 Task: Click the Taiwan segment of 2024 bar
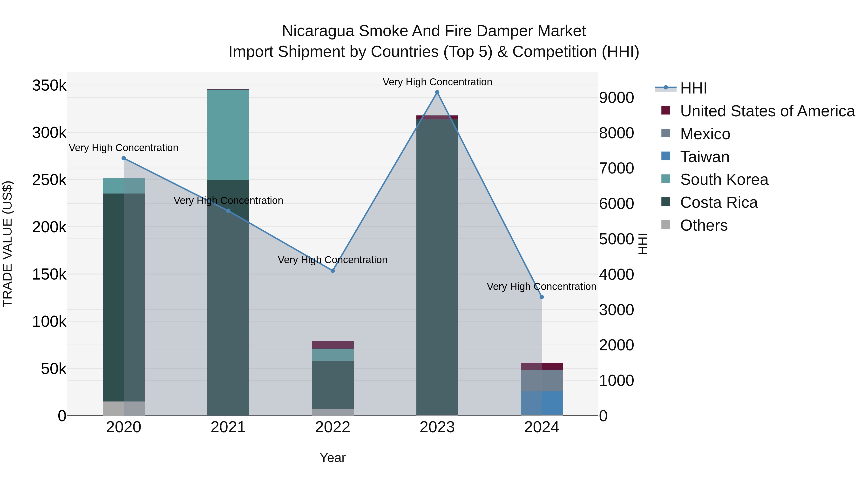tap(542, 403)
